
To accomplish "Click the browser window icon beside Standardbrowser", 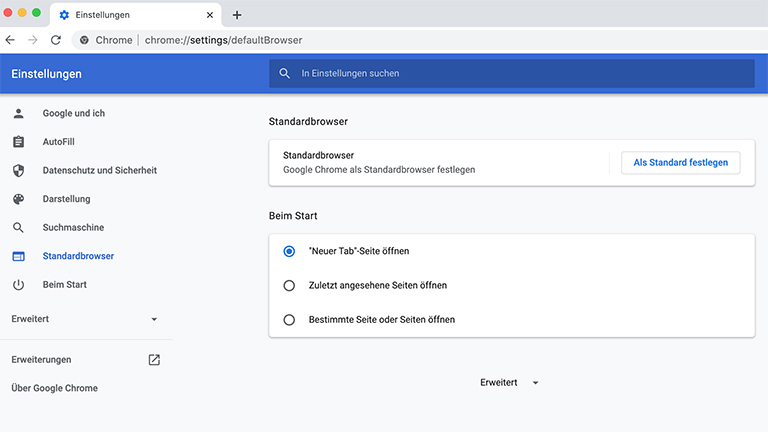I will (19, 256).
